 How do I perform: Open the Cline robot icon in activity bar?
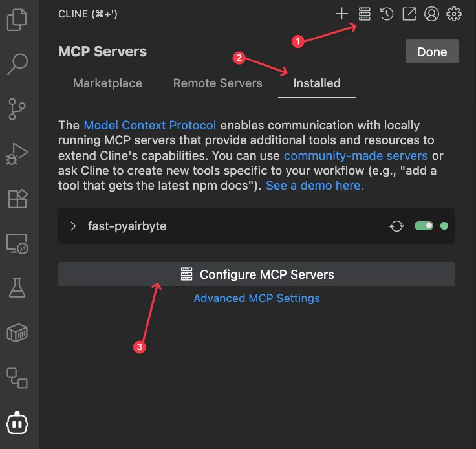pyautogui.click(x=17, y=423)
